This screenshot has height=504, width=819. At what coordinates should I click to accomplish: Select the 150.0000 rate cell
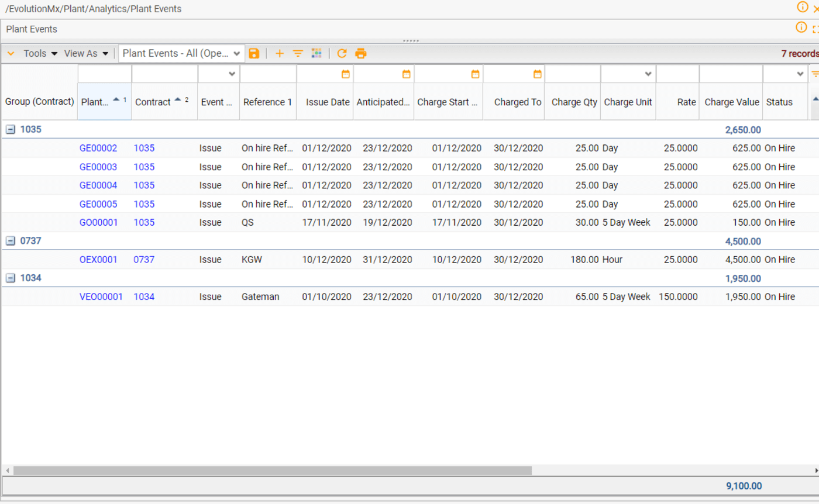[x=677, y=296]
